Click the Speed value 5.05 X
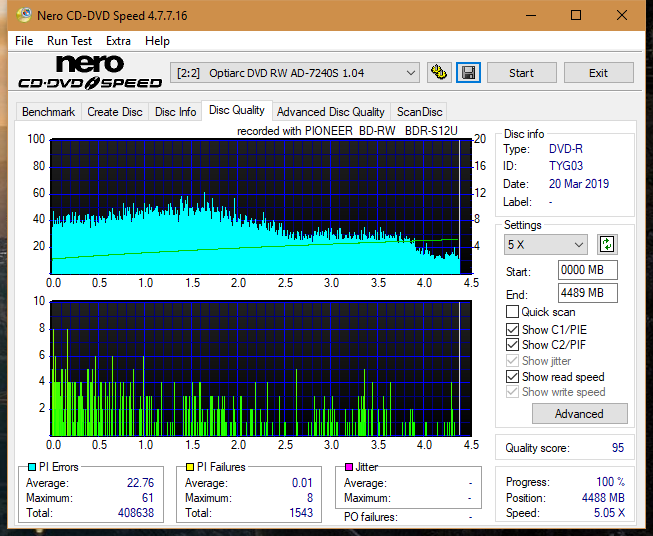Image resolution: width=653 pixels, height=536 pixels. [609, 513]
